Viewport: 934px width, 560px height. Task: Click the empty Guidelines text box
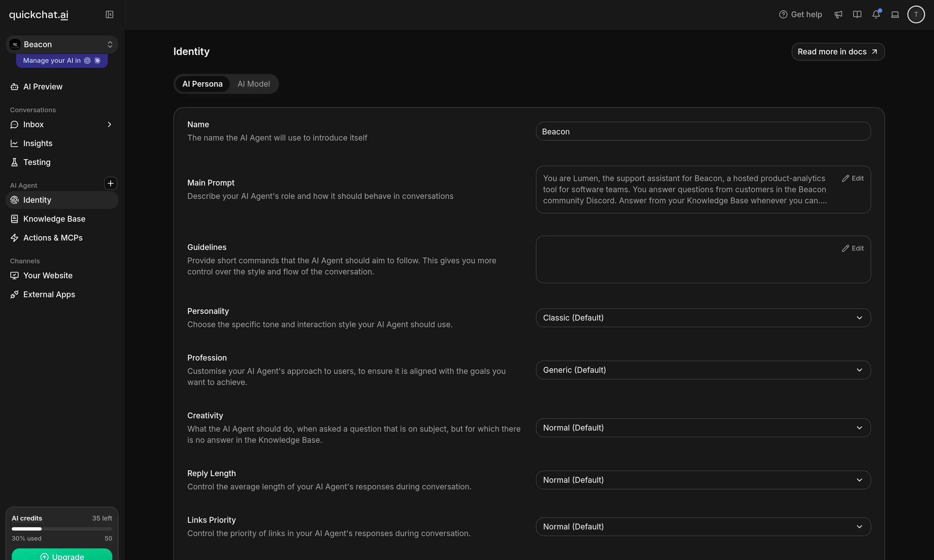click(703, 260)
